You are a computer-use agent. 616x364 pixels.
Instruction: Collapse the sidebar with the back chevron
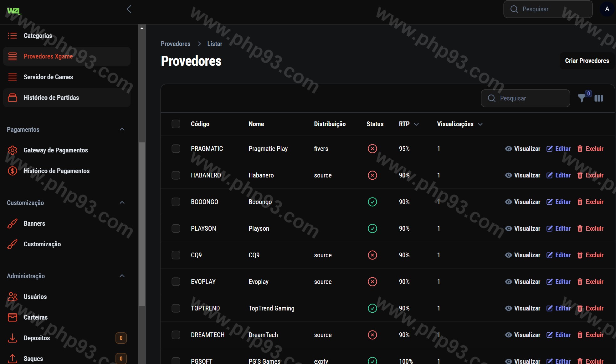tap(129, 9)
